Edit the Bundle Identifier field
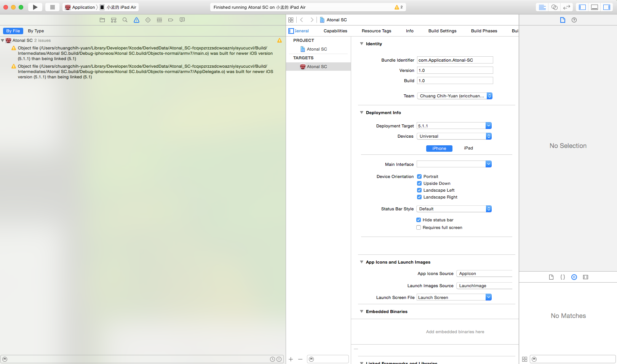The height and width of the screenshot is (364, 617). click(x=455, y=60)
